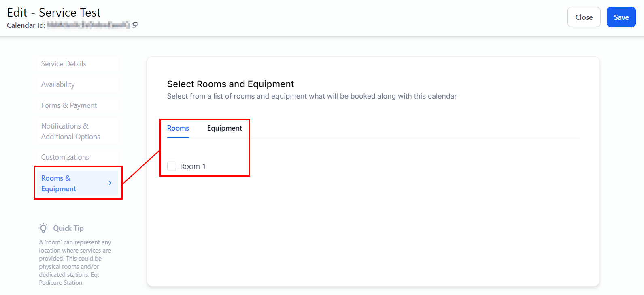The width and height of the screenshot is (644, 295).
Task: Click the Room 1 label text
Action: click(x=193, y=166)
